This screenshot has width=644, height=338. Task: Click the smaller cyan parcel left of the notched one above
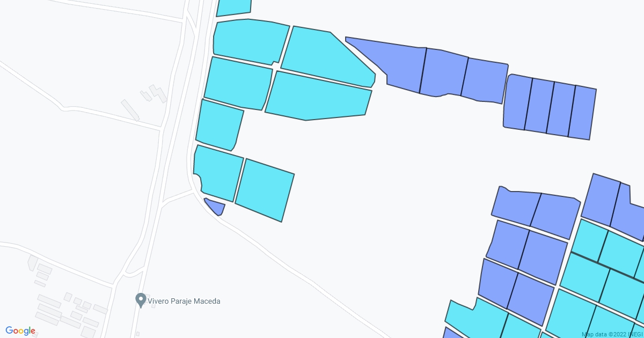pos(219,124)
